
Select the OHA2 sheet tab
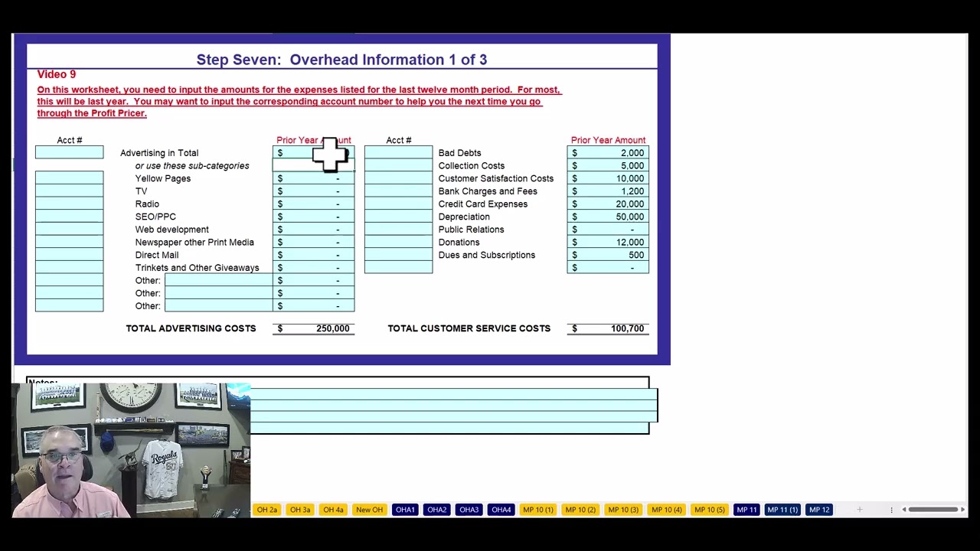point(437,510)
